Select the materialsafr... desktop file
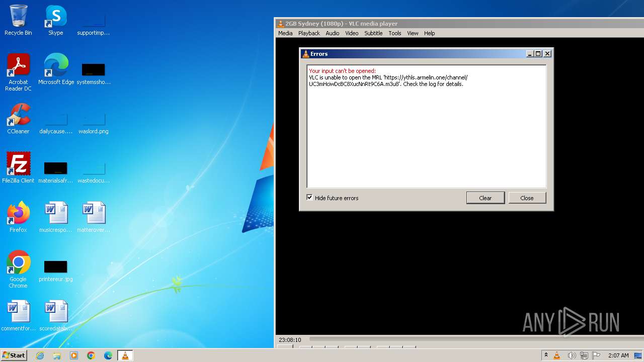The width and height of the screenshot is (644, 362). pos(56,173)
